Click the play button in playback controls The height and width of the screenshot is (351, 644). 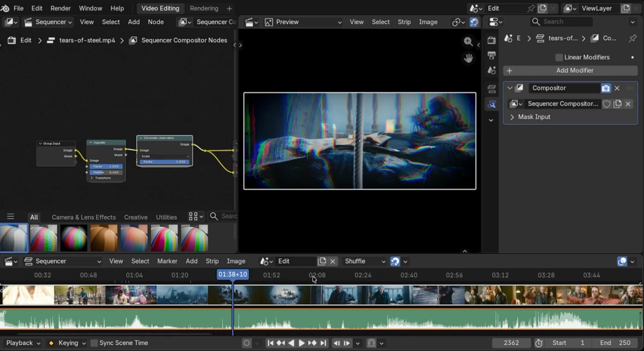301,343
